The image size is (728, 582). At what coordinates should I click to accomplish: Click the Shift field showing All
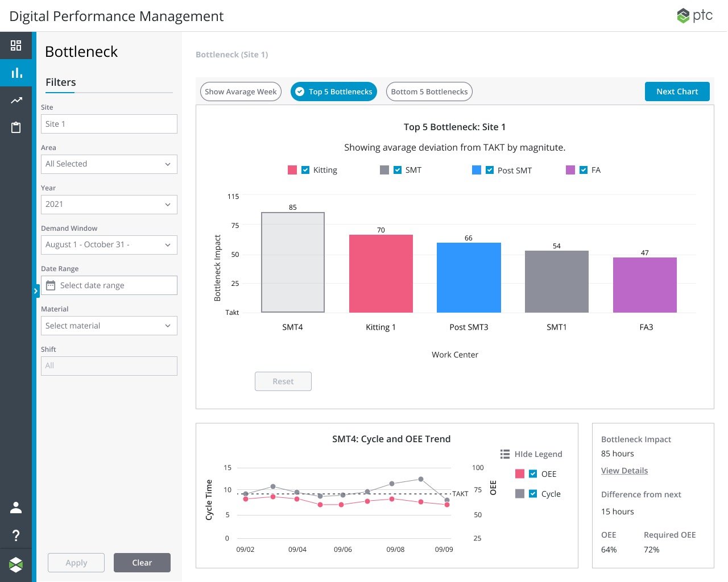(x=109, y=366)
